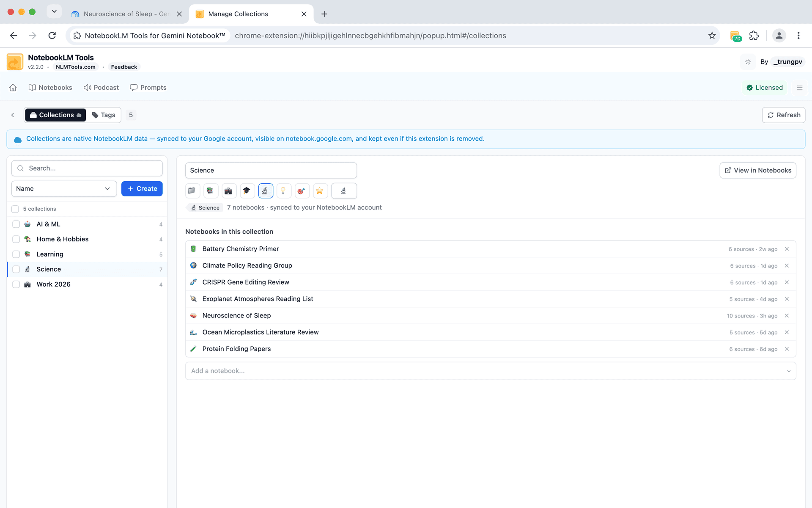The height and width of the screenshot is (508, 812).
Task: Toggle the light/dark theme sun icon
Action: (x=748, y=62)
